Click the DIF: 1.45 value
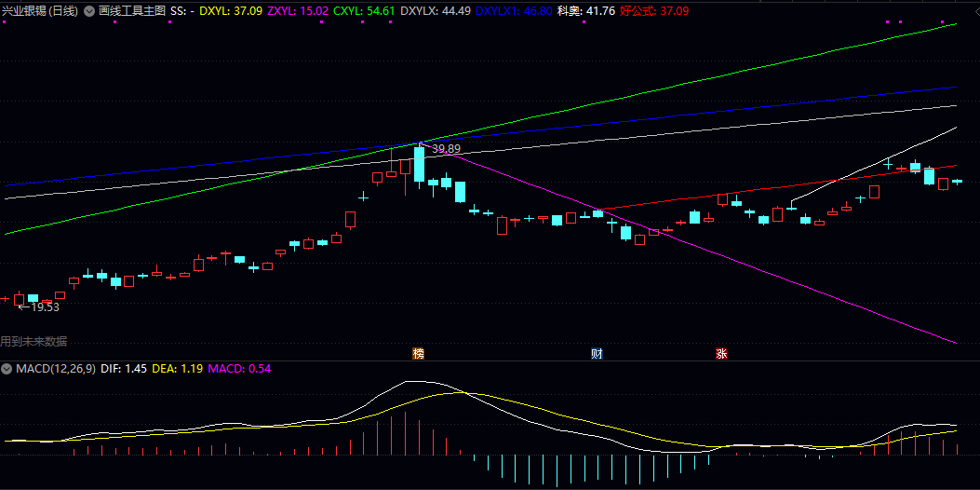Image resolution: width=980 pixels, height=490 pixels. (x=124, y=369)
